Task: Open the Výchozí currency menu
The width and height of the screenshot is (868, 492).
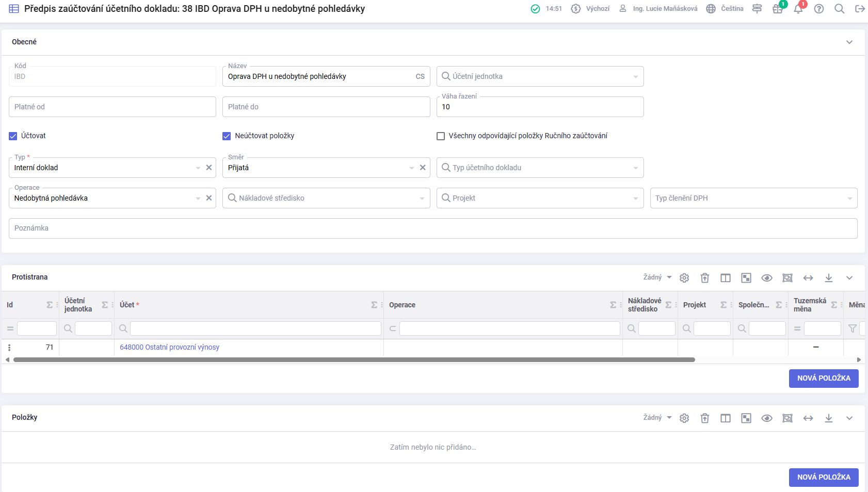Action: click(591, 9)
